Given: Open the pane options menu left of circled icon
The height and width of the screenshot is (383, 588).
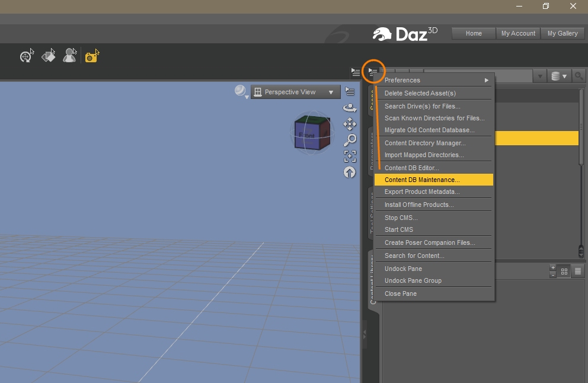Looking at the screenshot, I should pos(356,72).
